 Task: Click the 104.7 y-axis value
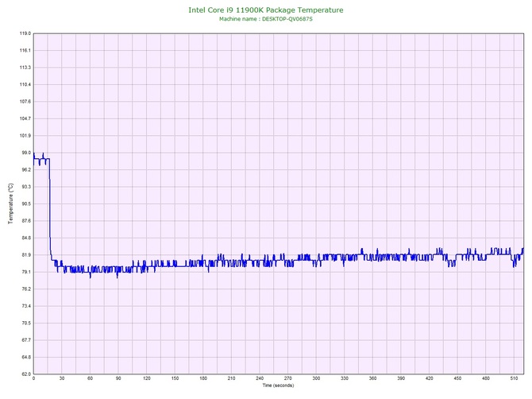(25, 119)
